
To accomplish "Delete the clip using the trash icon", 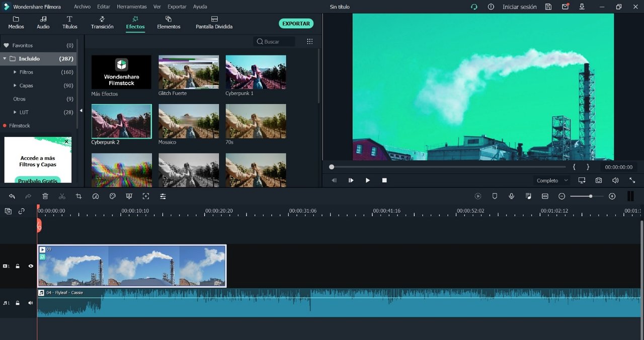I will click(x=45, y=196).
